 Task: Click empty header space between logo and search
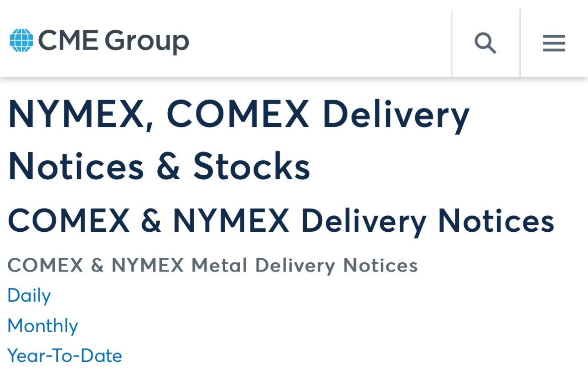(319, 41)
